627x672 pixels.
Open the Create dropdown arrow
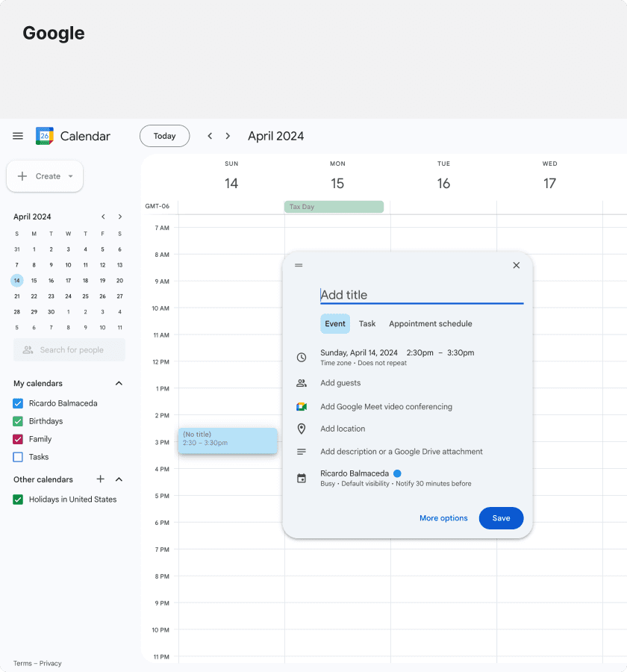click(71, 176)
